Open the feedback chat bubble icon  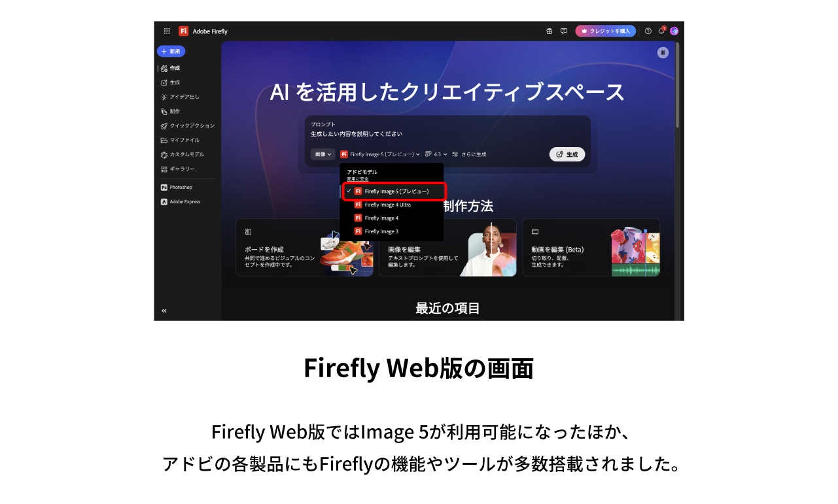pos(564,31)
